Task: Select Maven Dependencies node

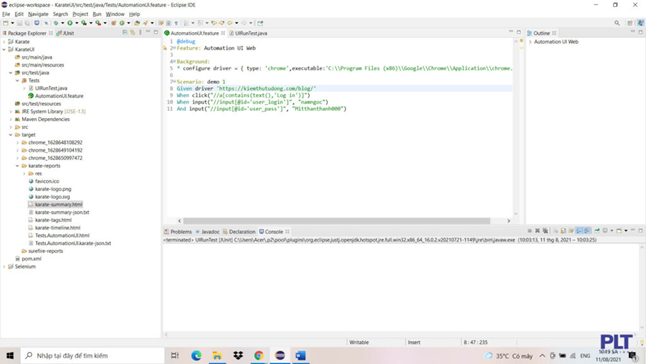Action: pyautogui.click(x=45, y=119)
